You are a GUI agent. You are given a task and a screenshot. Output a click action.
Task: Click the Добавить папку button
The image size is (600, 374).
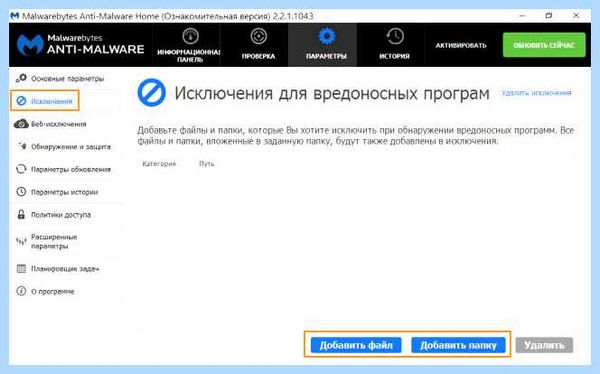(x=458, y=345)
